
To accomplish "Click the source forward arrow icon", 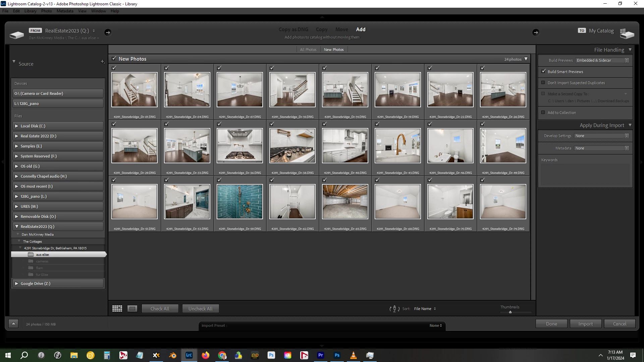I will tap(107, 32).
